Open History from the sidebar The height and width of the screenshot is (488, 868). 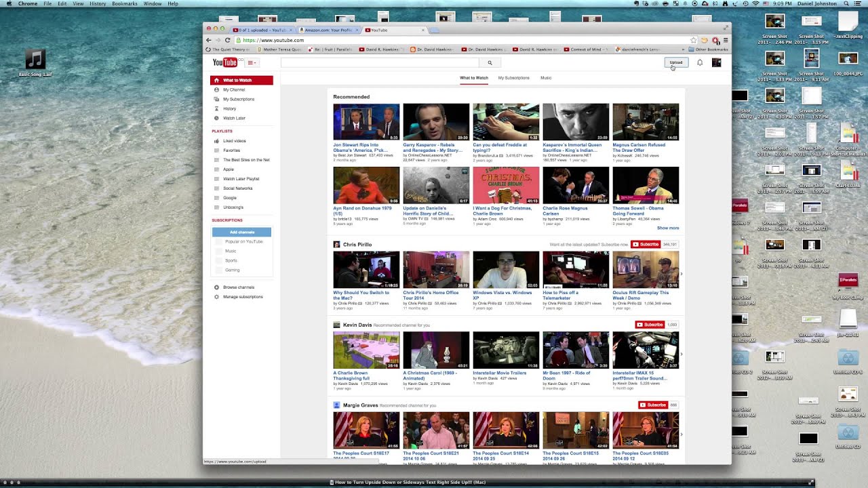[x=229, y=108]
